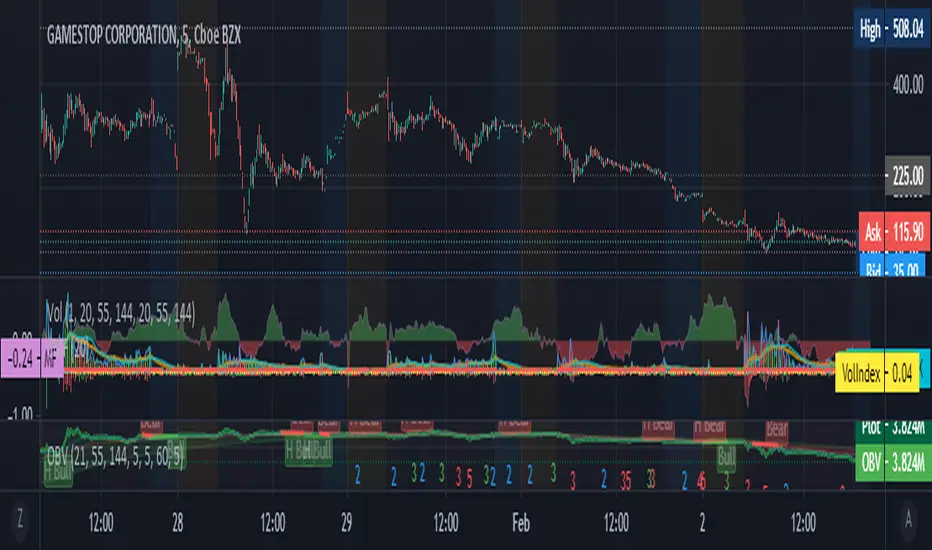The height and width of the screenshot is (550, 932).
Task: Click the 225.00 price axis label
Action: click(x=907, y=176)
